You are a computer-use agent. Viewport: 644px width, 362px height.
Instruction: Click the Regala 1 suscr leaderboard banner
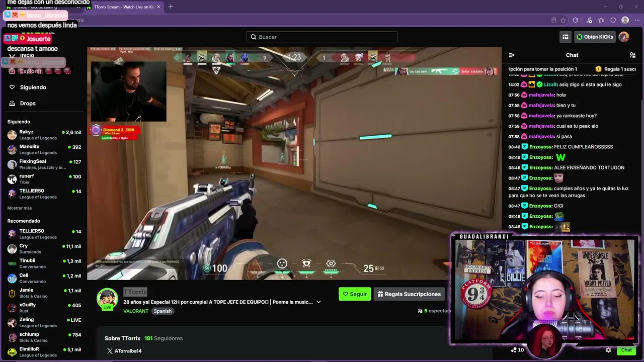616,69
